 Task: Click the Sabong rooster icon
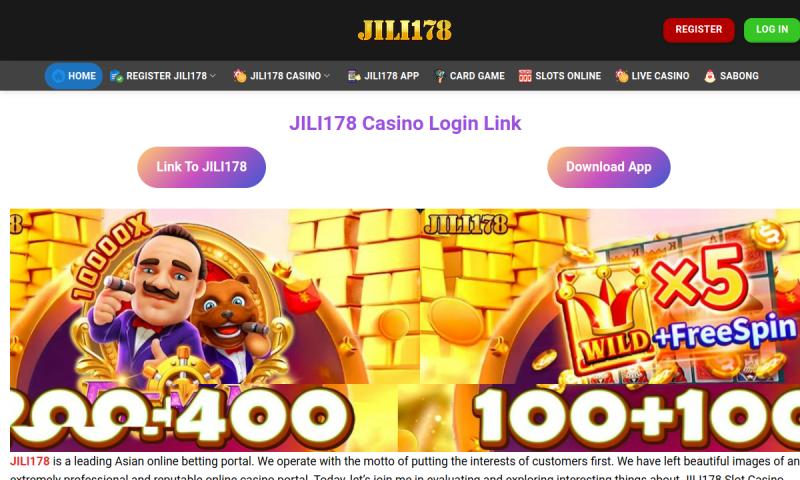tap(710, 76)
